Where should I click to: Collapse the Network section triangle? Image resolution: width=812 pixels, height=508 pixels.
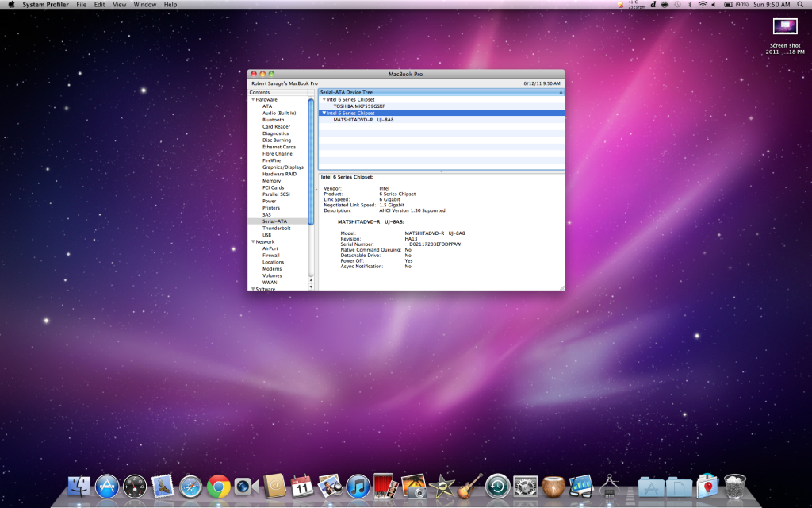(x=253, y=241)
